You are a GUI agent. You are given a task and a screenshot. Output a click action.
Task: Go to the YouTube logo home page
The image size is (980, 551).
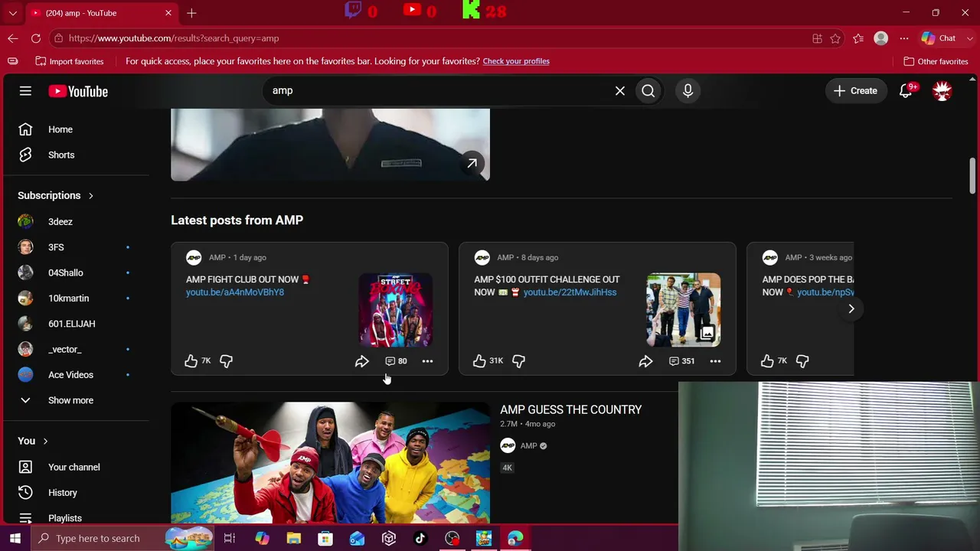click(x=78, y=91)
